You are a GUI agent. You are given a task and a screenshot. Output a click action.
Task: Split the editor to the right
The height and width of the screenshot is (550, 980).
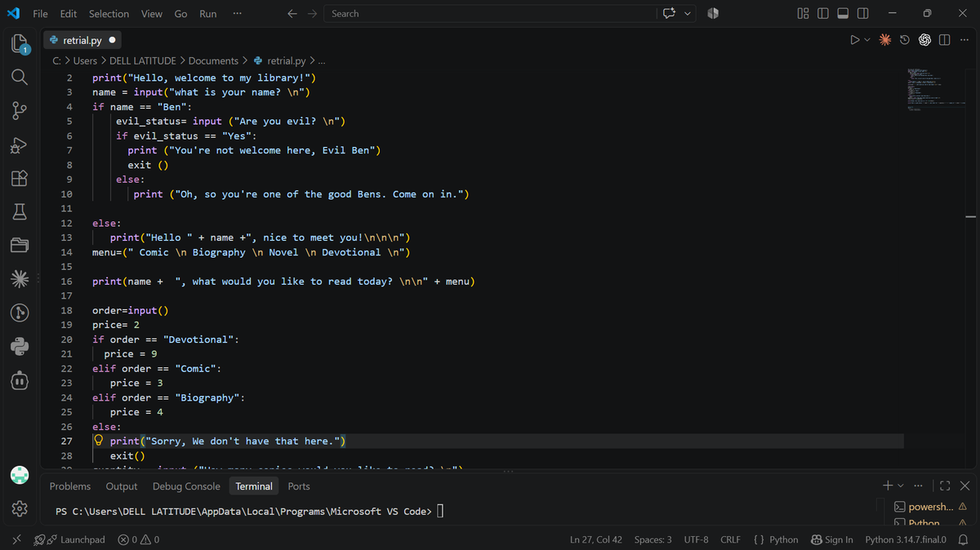945,40
